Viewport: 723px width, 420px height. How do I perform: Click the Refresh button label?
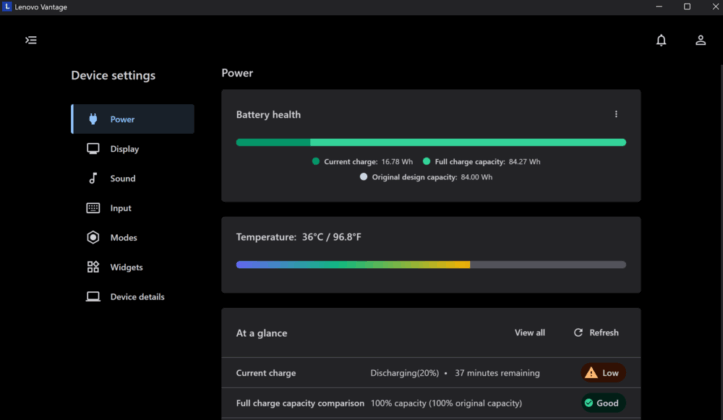coord(604,332)
